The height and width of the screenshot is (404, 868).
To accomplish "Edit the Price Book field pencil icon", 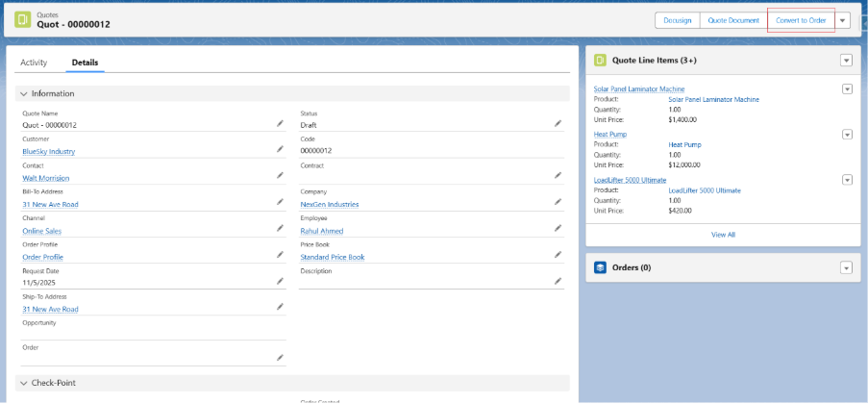I will (x=558, y=255).
